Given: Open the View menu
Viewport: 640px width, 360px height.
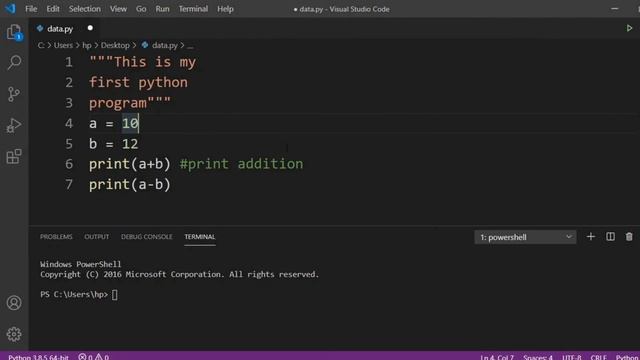Looking at the screenshot, I should (x=118, y=9).
